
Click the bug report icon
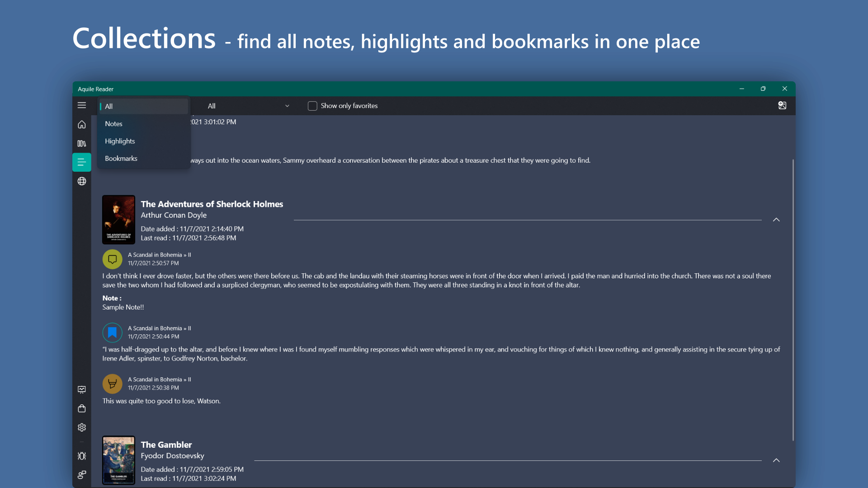pyautogui.click(x=82, y=456)
